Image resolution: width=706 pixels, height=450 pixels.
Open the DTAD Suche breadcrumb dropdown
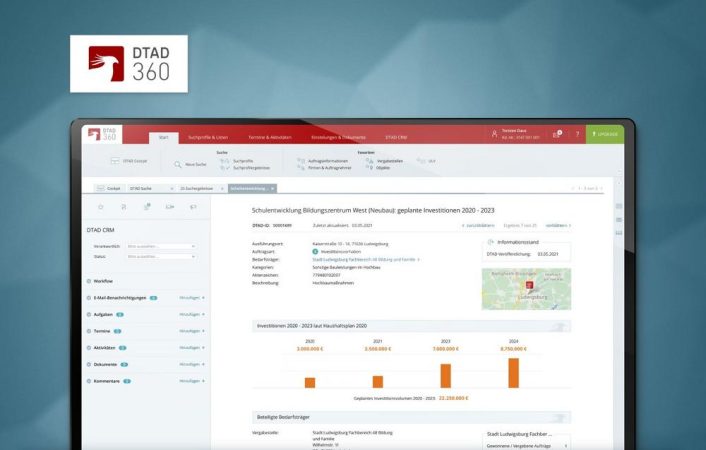pyautogui.click(x=172, y=188)
